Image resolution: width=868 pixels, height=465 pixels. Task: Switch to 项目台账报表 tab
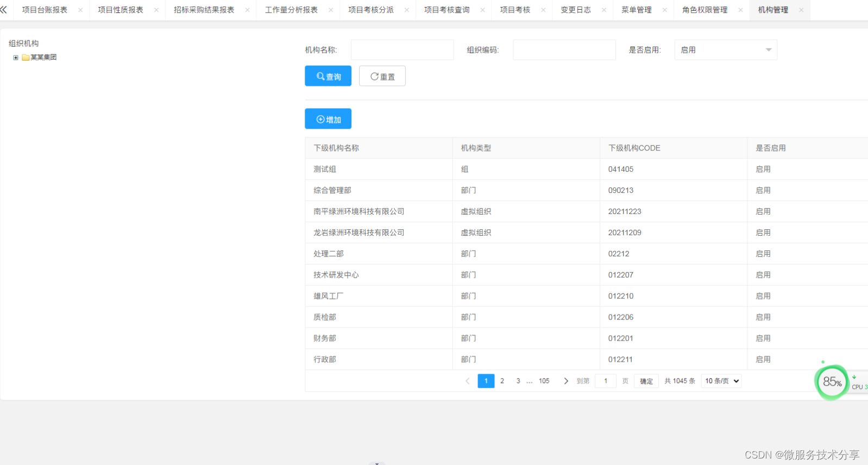(x=45, y=10)
